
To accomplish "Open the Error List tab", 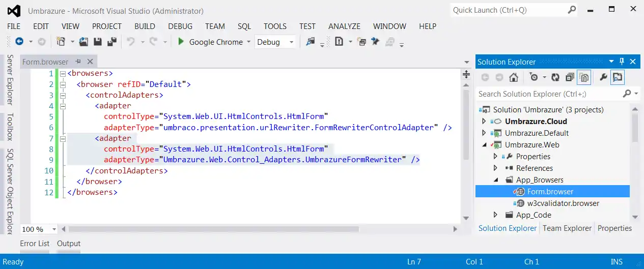I will tap(35, 244).
